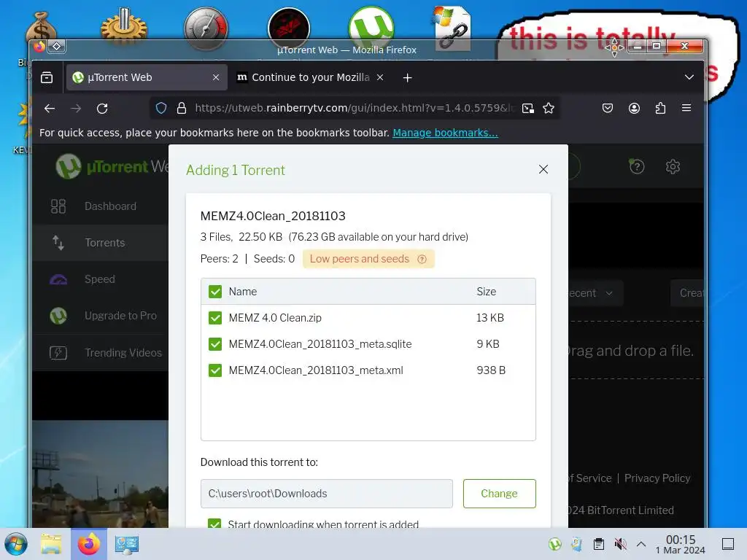Open the Firefox View icon
Viewport: 747px width, 560px height.
pyautogui.click(x=47, y=77)
